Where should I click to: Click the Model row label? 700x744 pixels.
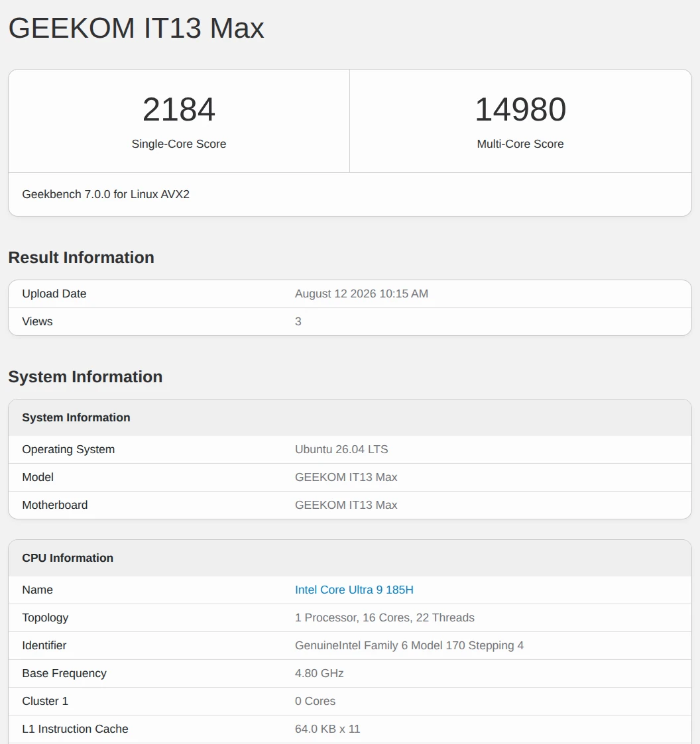38,477
